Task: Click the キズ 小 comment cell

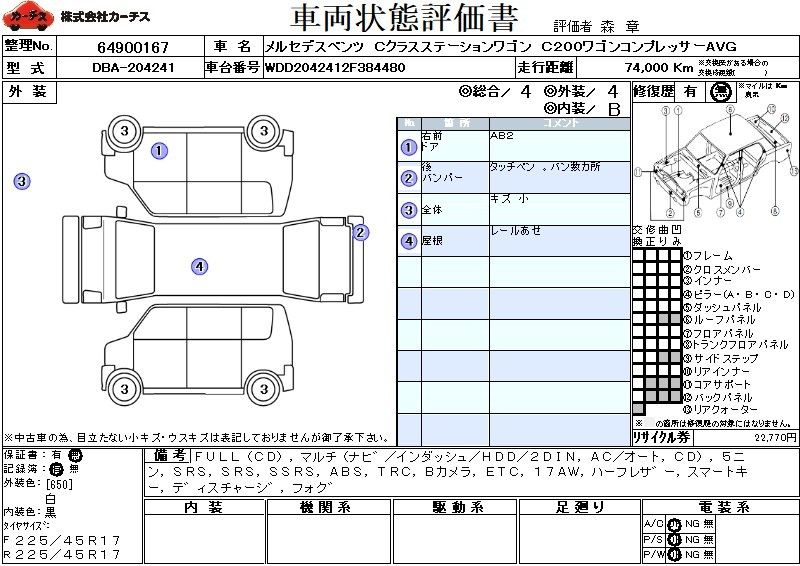Action: (x=560, y=209)
